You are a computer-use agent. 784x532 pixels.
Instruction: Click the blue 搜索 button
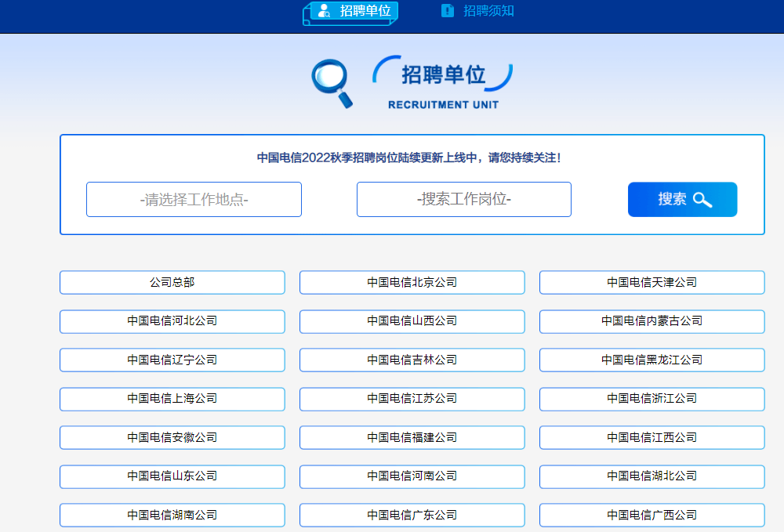click(x=683, y=199)
